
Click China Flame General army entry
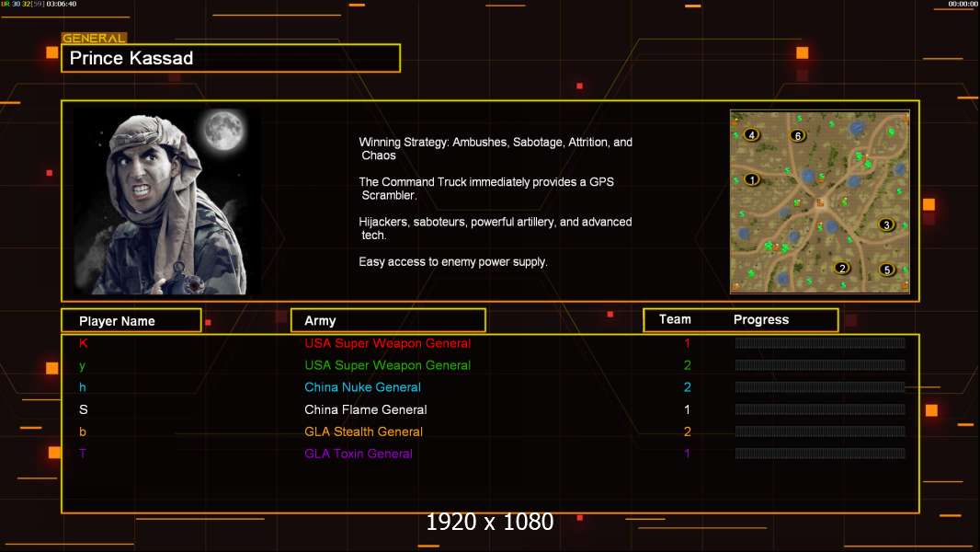click(366, 409)
